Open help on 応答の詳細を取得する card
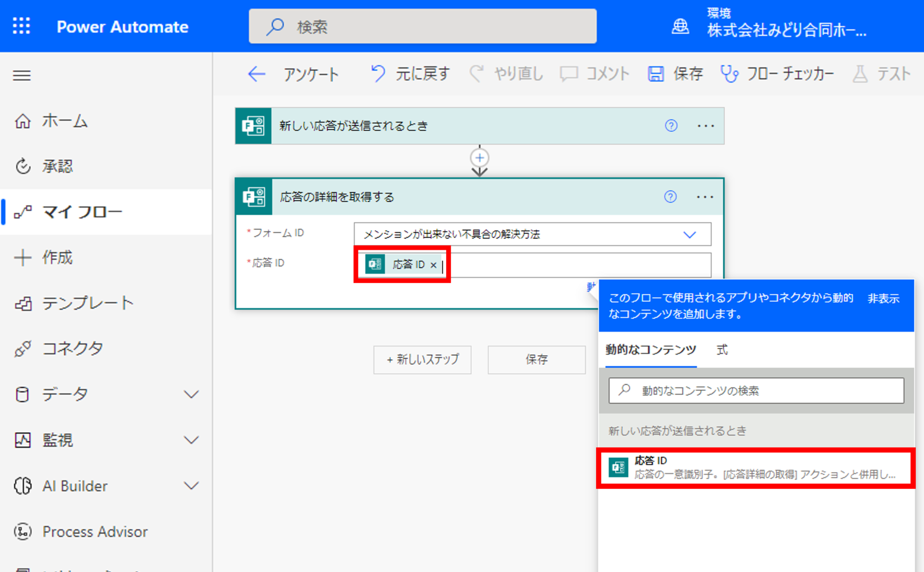 (671, 197)
